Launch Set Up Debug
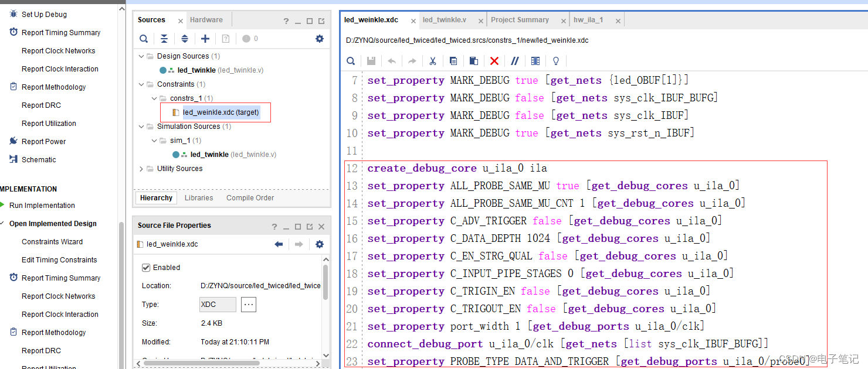868x369 pixels. pyautogui.click(x=44, y=15)
